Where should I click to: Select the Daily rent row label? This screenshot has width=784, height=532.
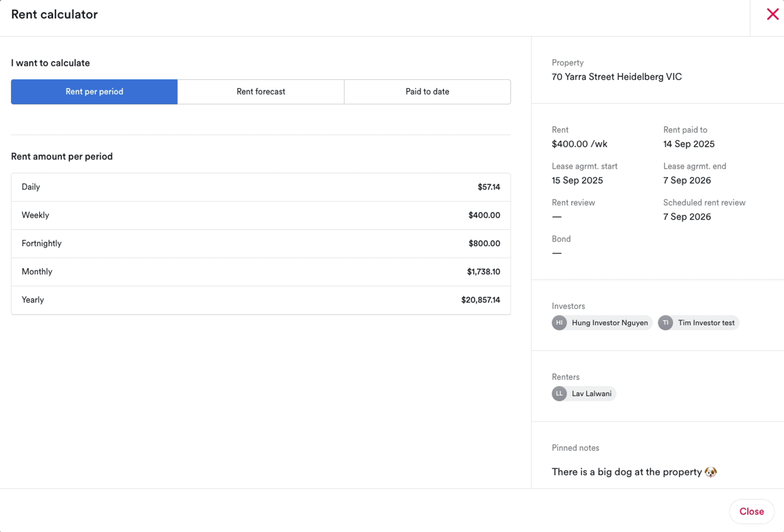point(31,187)
